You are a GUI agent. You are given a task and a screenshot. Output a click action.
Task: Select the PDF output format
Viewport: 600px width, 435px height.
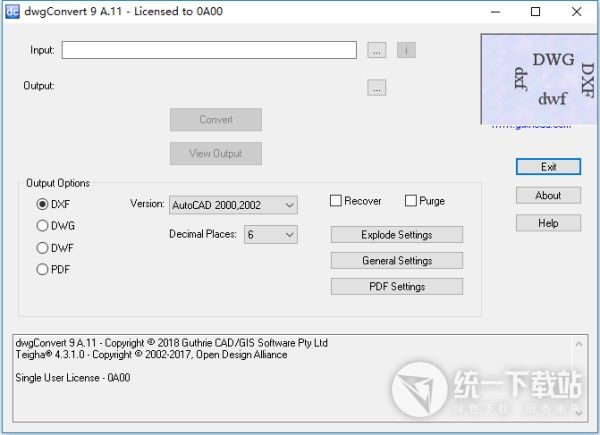53,269
